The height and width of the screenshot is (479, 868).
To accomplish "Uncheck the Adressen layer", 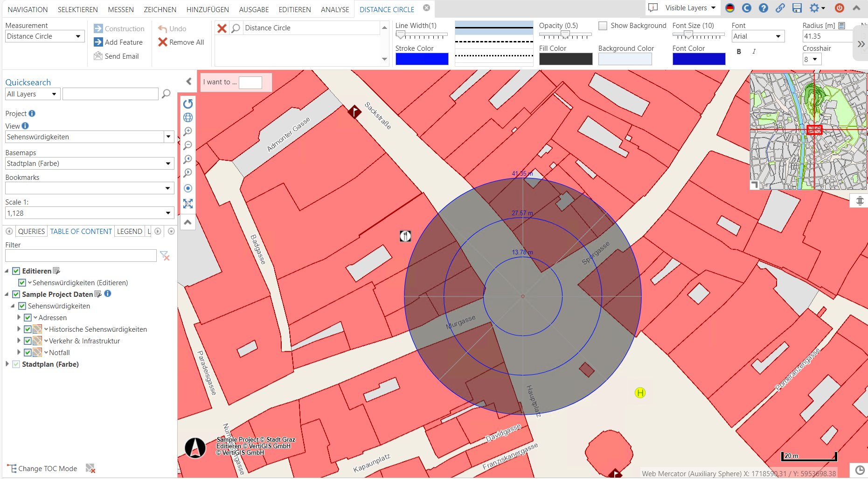I will click(x=28, y=317).
